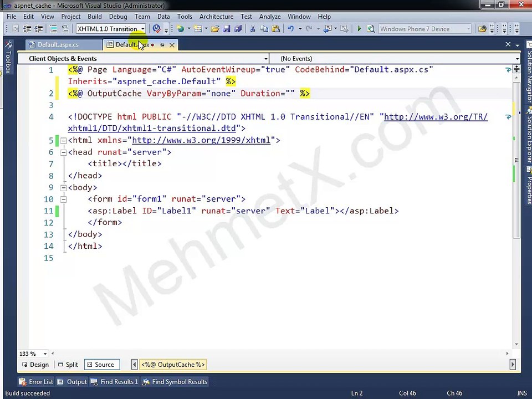This screenshot has width=532, height=399.
Task: Open Find Symbol Results panel
Action: (x=175, y=382)
